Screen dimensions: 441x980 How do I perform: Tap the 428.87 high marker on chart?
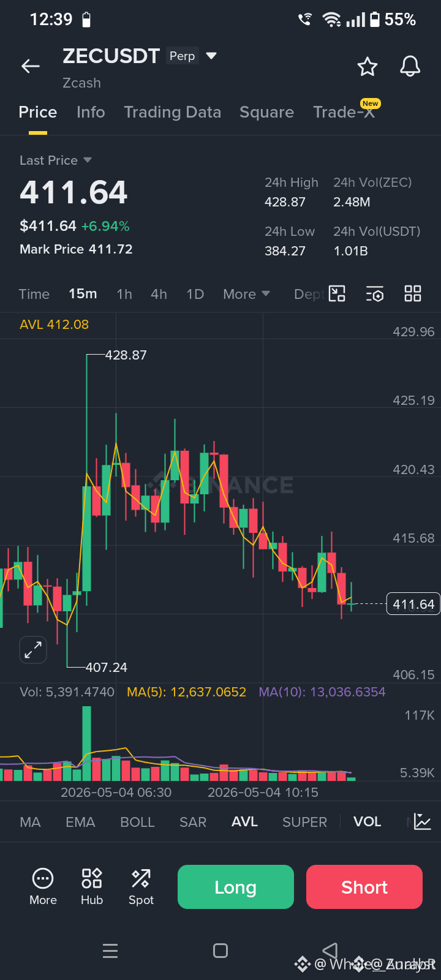tap(126, 355)
